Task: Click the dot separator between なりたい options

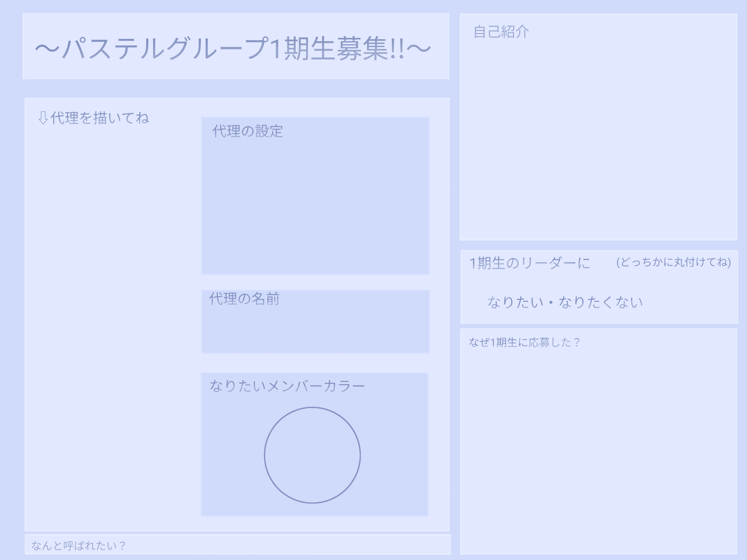Action: [x=551, y=302]
